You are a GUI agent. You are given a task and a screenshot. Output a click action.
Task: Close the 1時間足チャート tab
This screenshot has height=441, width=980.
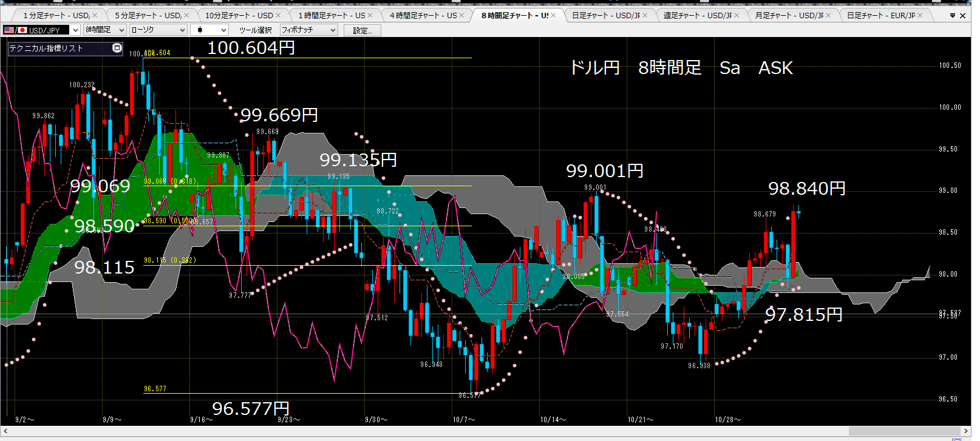coord(370,16)
